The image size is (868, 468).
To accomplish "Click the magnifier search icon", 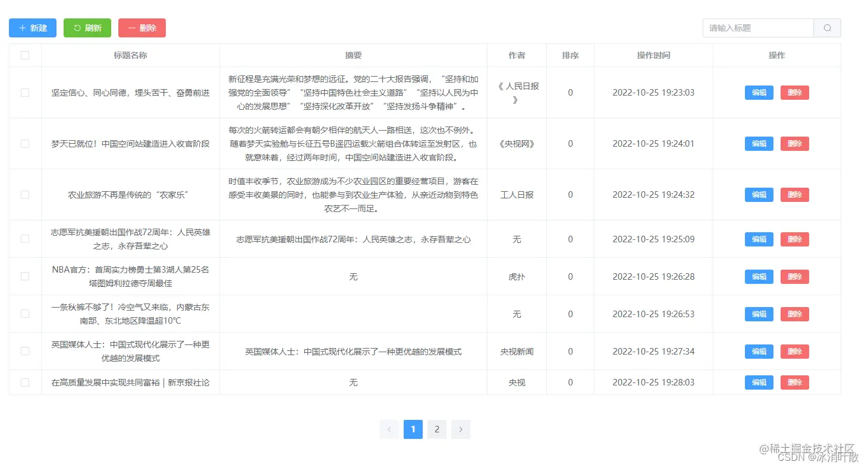I will pos(827,27).
